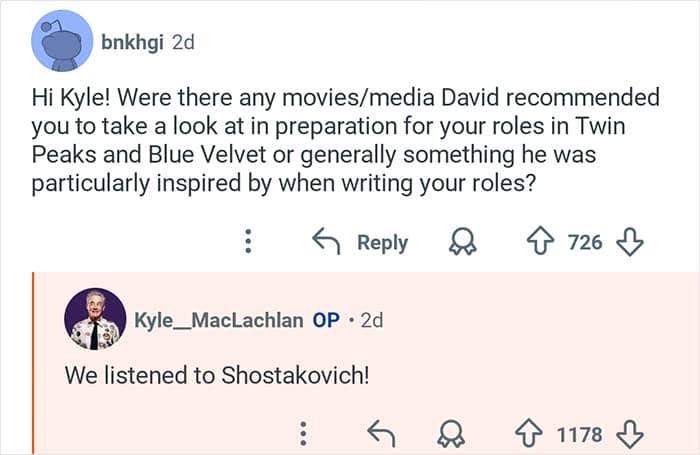Open the bnkhgi username profile link
Image resolution: width=700 pixels, height=455 pixels.
tap(132, 42)
